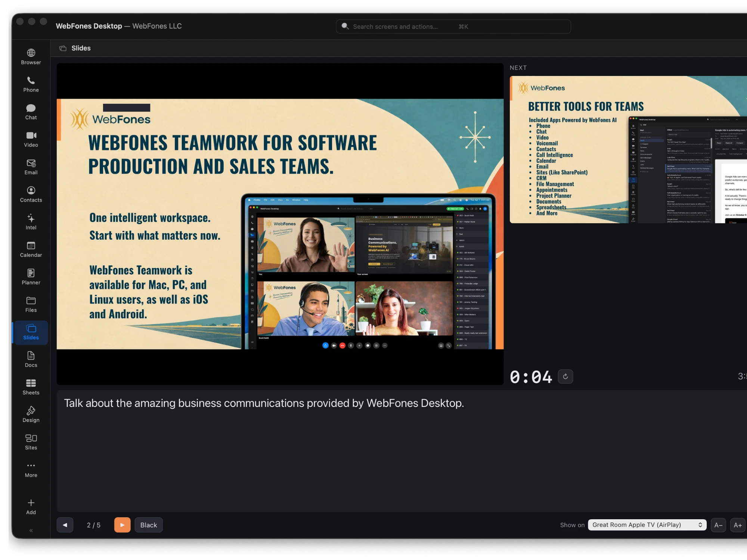
Task: Click the speaker notes text
Action: click(264, 403)
